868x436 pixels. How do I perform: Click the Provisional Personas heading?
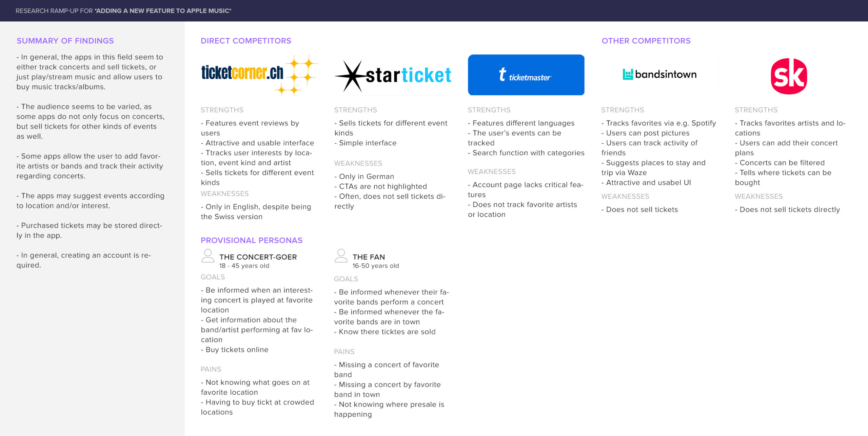coord(252,240)
